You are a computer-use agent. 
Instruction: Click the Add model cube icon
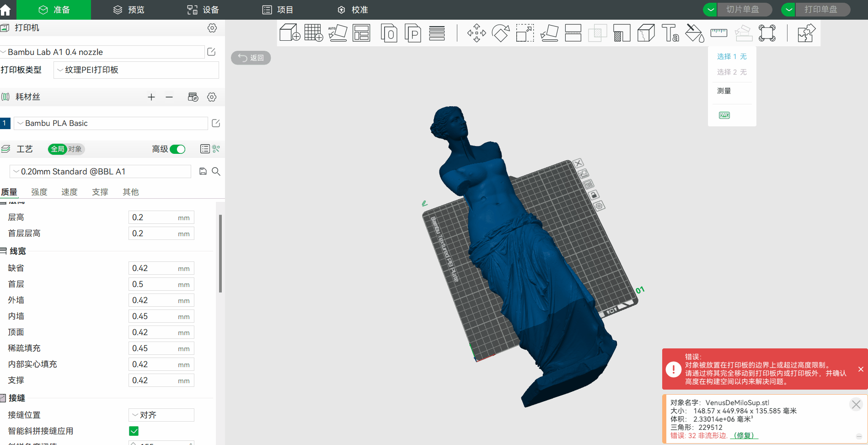289,33
